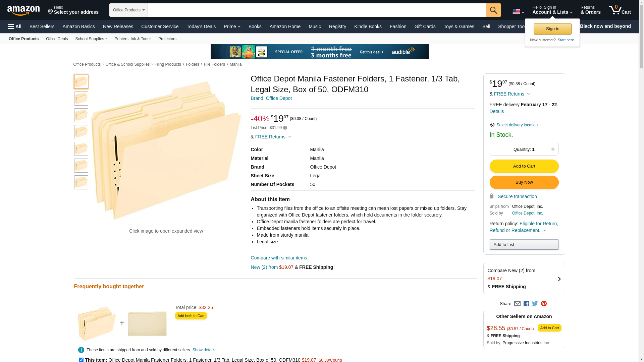Viewport: 644px width, 362px height.
Task: Open the Office Products search category dropdown
Action: (x=128, y=10)
